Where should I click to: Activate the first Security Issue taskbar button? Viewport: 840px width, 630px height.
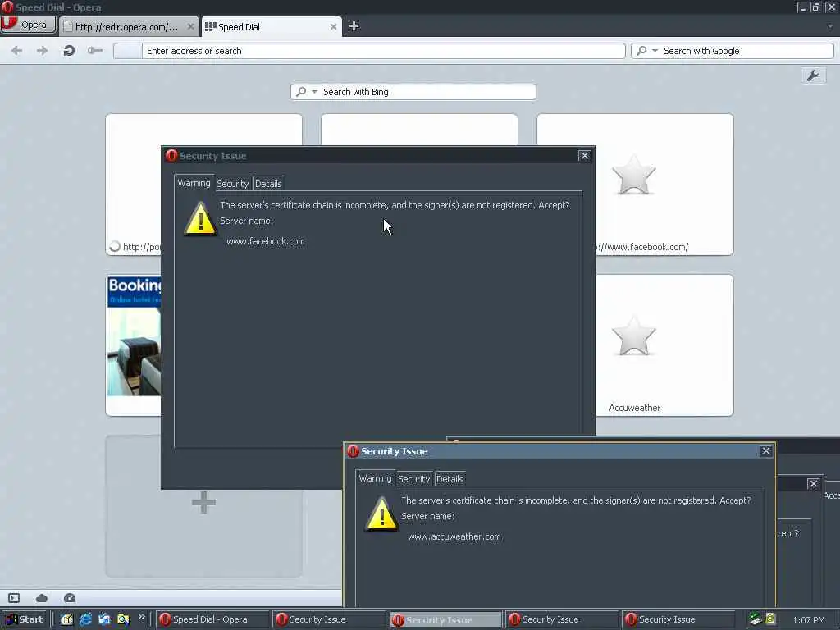(x=329, y=619)
